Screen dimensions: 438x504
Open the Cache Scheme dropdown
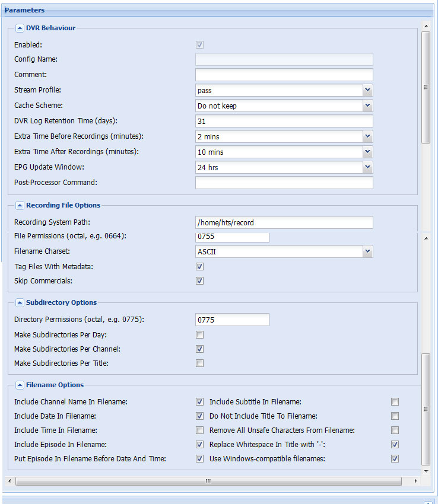pos(367,106)
